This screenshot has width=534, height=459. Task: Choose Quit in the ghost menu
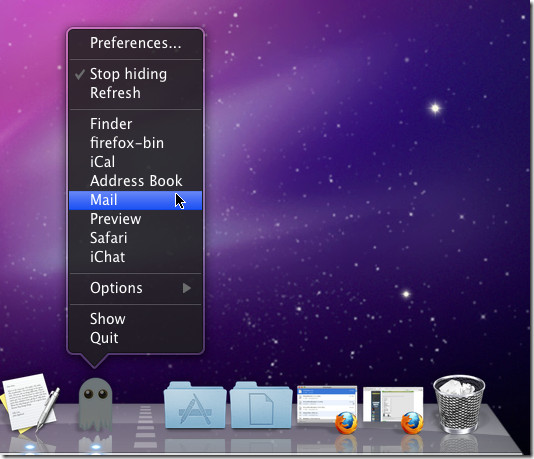tap(136, 338)
